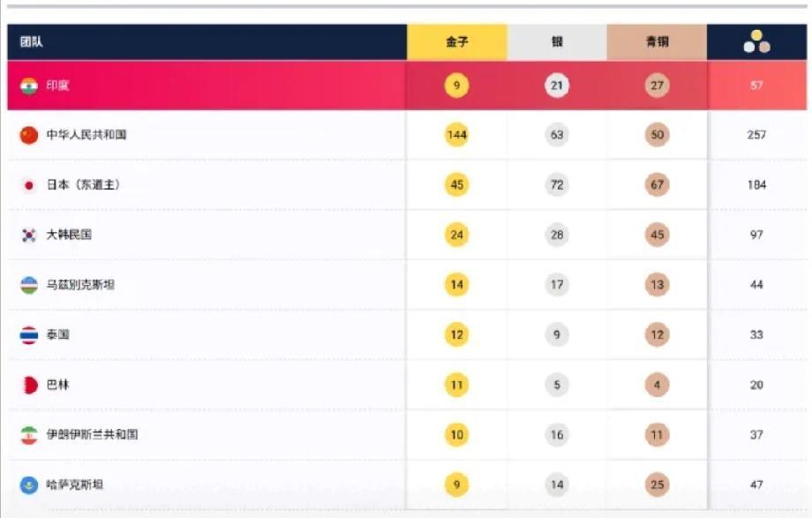The height and width of the screenshot is (518, 812).
Task: Sort by the 银 silver column header
Action: click(557, 42)
